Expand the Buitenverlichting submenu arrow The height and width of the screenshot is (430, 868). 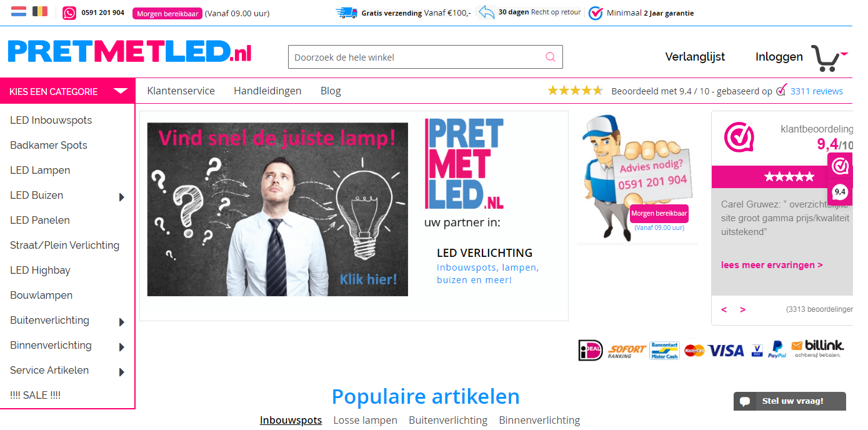(x=122, y=322)
